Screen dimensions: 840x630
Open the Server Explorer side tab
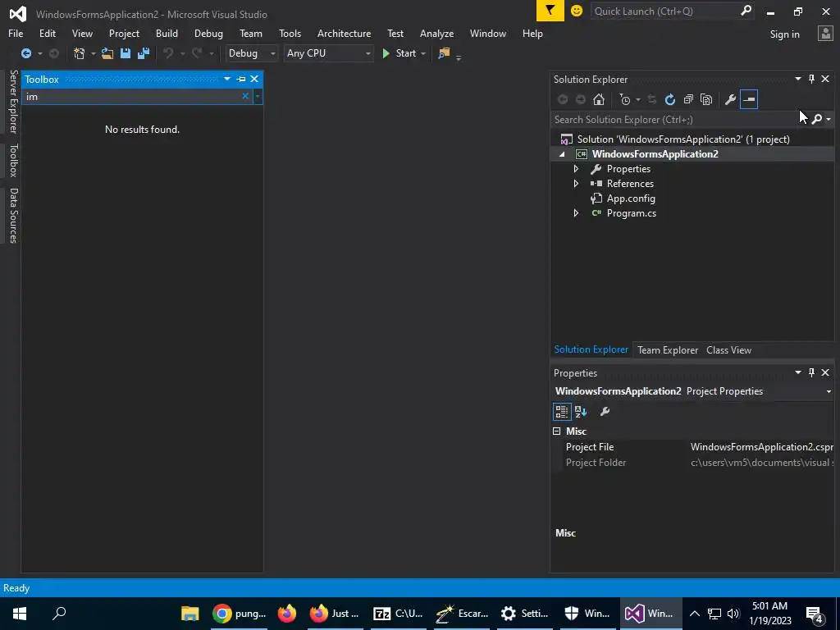[13, 102]
